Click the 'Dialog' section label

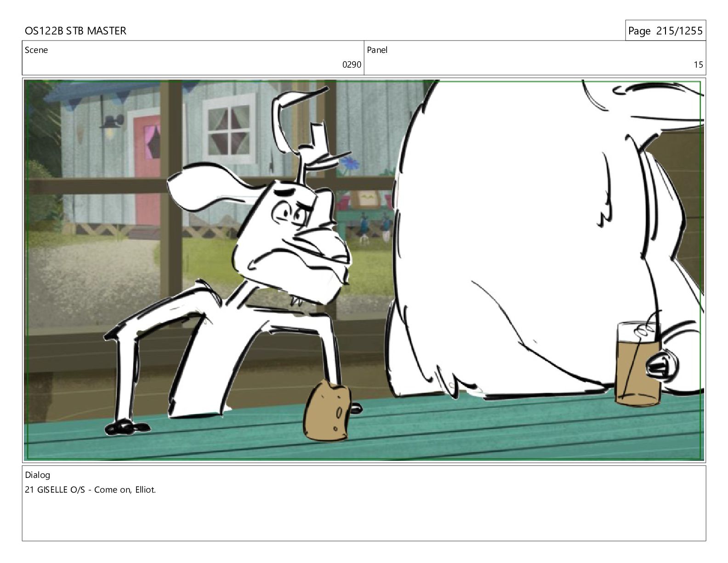(x=38, y=475)
